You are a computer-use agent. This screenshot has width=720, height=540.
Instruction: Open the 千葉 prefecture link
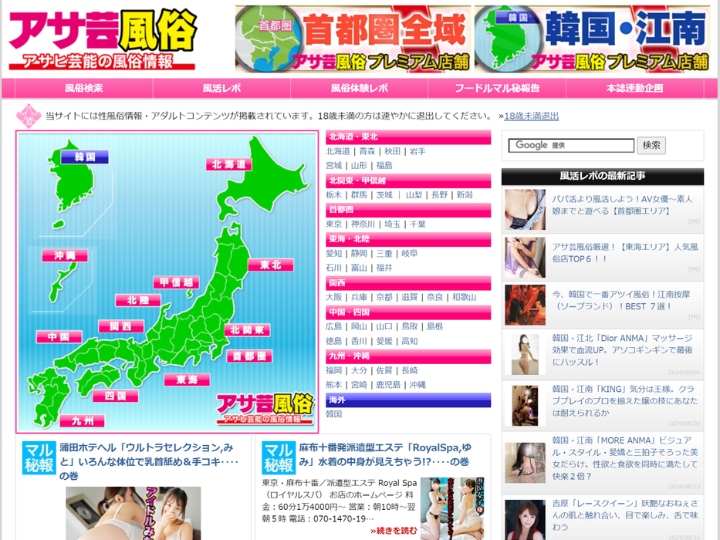pyautogui.click(x=417, y=224)
